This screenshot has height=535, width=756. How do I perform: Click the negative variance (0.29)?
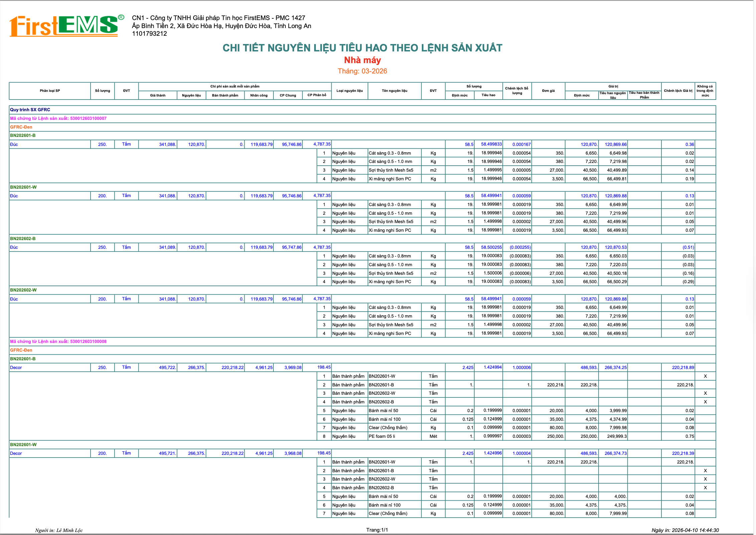[x=688, y=282]
